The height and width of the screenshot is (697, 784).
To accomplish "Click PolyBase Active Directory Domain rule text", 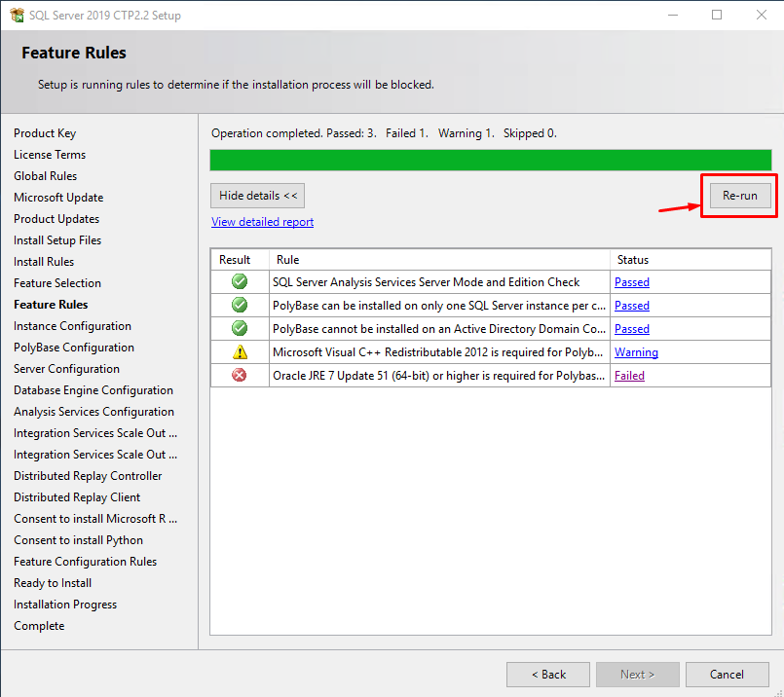I will tap(439, 329).
